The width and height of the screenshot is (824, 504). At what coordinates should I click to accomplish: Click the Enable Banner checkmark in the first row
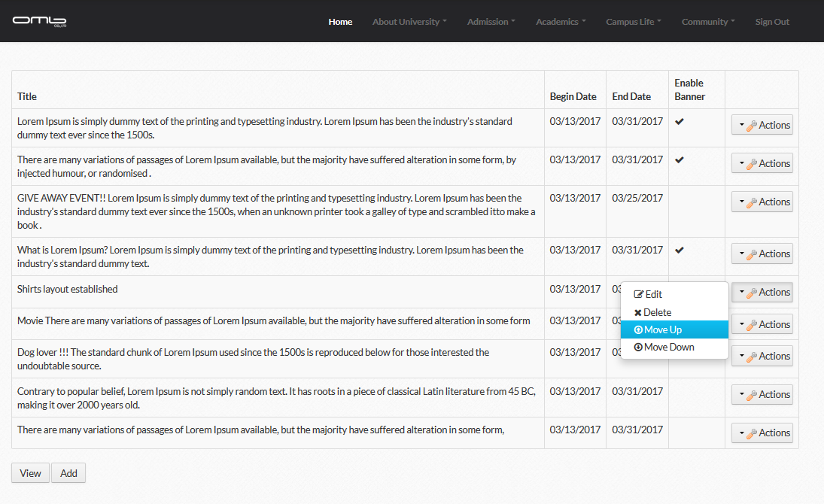tap(679, 121)
